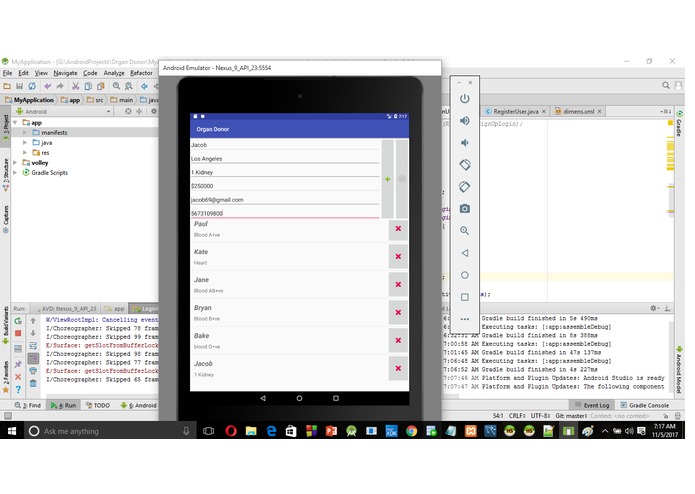The image size is (695, 494).
Task: Expand the volley module node
Action: [x=16, y=163]
